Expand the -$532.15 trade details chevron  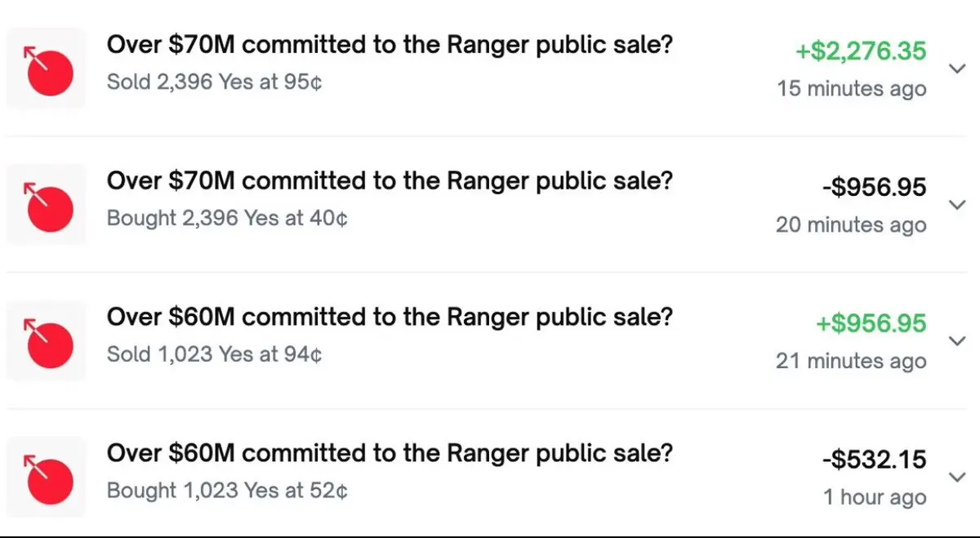(958, 478)
